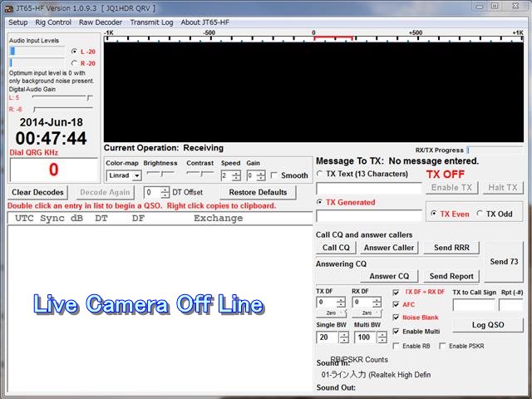Click the Answer Caller button
The image size is (532, 399).
coord(389,248)
